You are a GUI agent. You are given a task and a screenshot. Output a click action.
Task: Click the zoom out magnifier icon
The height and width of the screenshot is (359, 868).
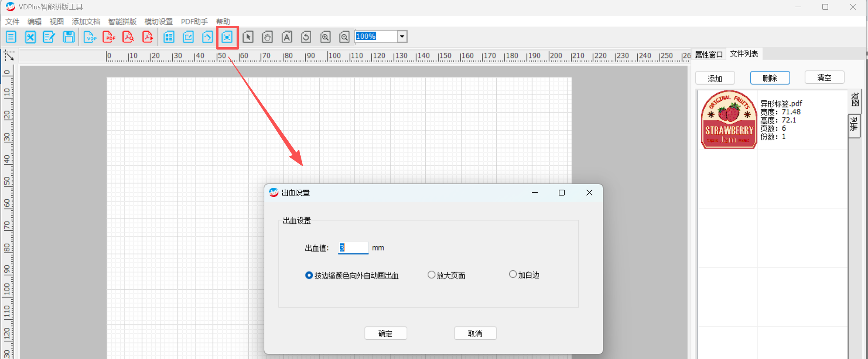[344, 37]
